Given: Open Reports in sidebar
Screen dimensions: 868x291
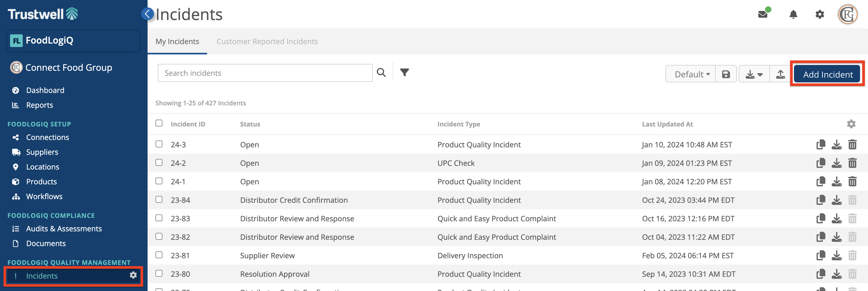Looking at the screenshot, I should [x=40, y=105].
